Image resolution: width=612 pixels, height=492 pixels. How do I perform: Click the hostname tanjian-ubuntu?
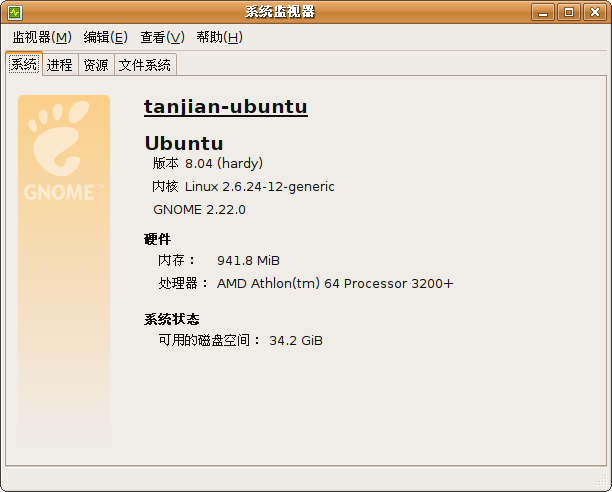tap(226, 107)
